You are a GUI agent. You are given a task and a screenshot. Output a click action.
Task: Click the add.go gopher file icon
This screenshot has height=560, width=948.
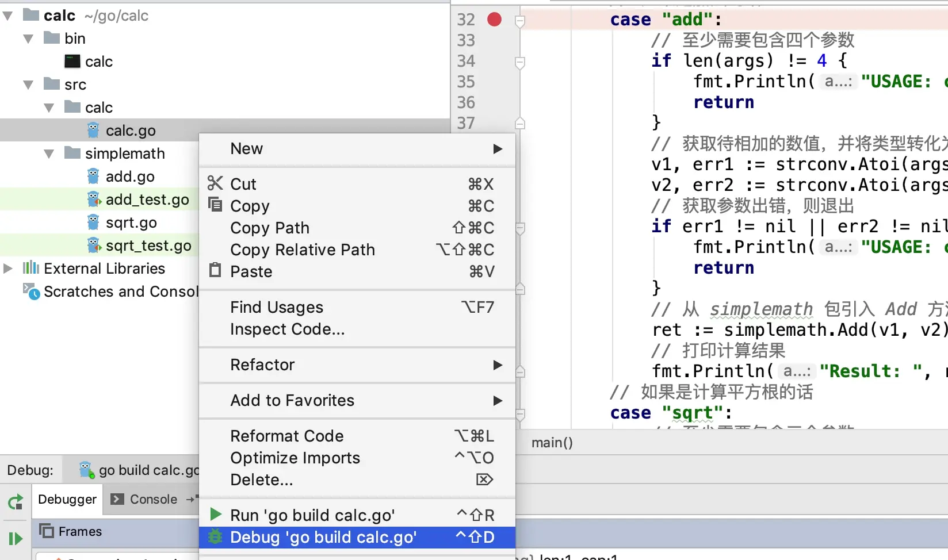pyautogui.click(x=93, y=177)
